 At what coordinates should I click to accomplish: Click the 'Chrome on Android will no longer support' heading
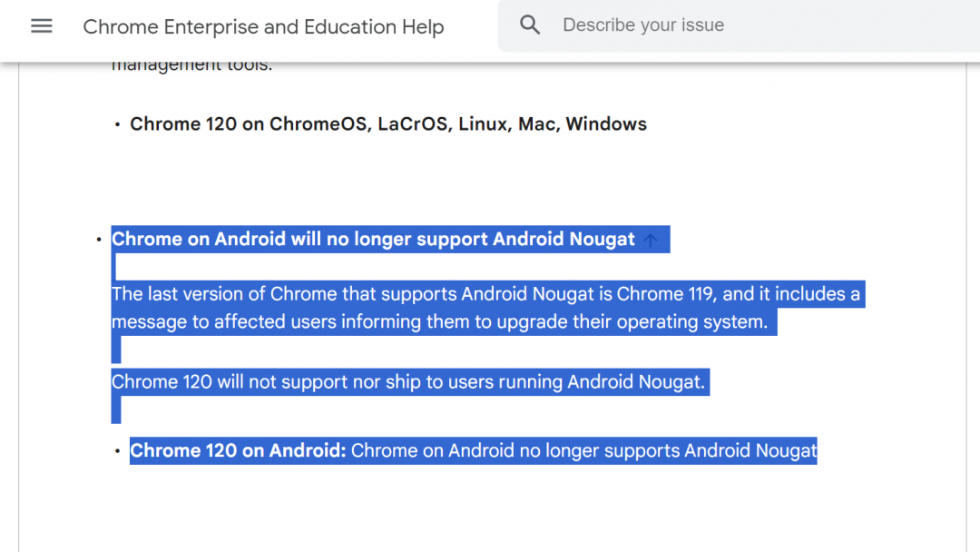click(x=373, y=240)
